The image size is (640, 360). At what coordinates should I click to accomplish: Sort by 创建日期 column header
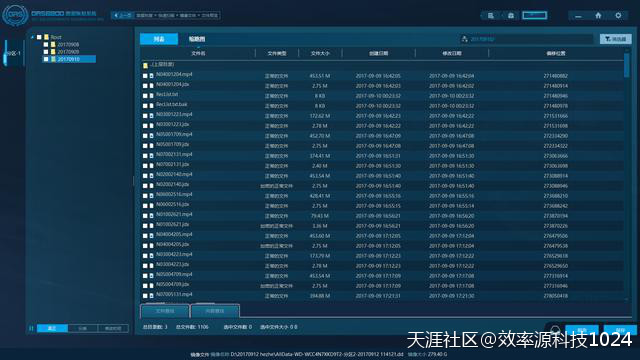point(378,53)
